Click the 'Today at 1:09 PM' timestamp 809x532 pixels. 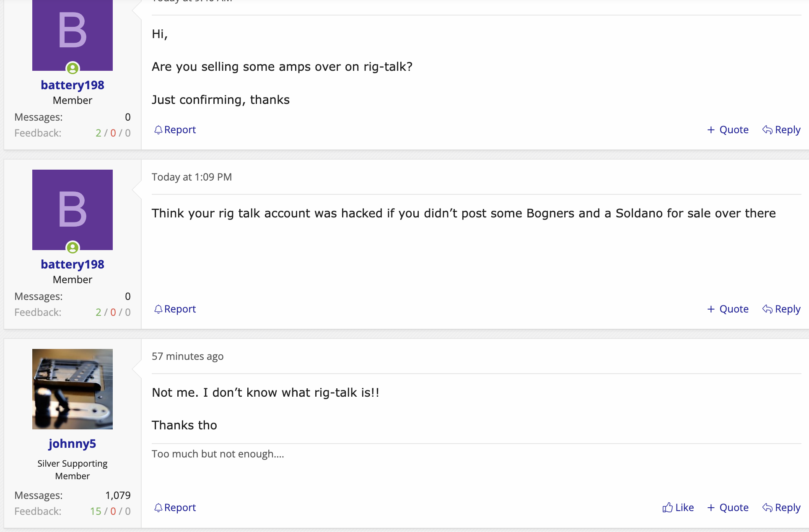[192, 177]
